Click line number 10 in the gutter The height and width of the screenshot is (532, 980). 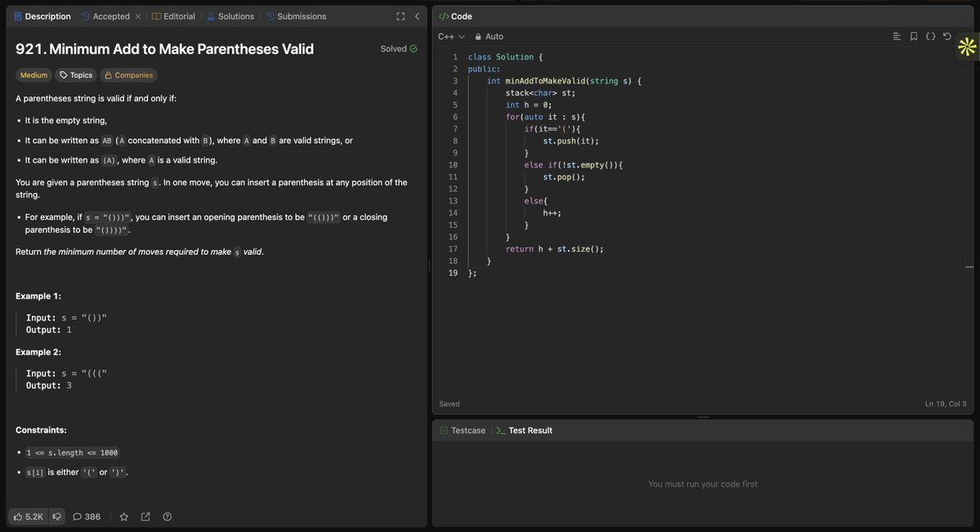453,165
